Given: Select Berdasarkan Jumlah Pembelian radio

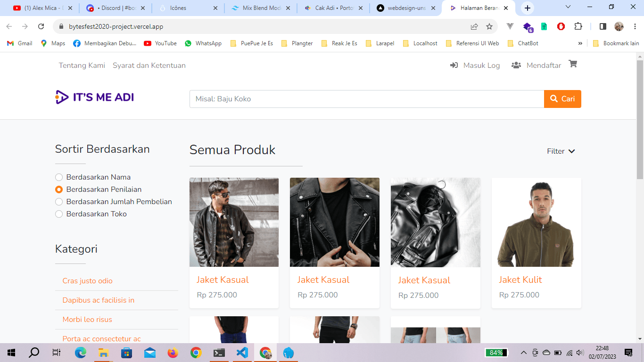Looking at the screenshot, I should coord(59,202).
